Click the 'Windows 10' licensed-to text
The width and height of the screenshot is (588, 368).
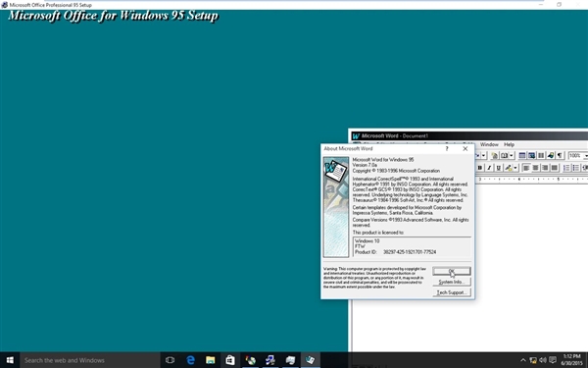(367, 241)
